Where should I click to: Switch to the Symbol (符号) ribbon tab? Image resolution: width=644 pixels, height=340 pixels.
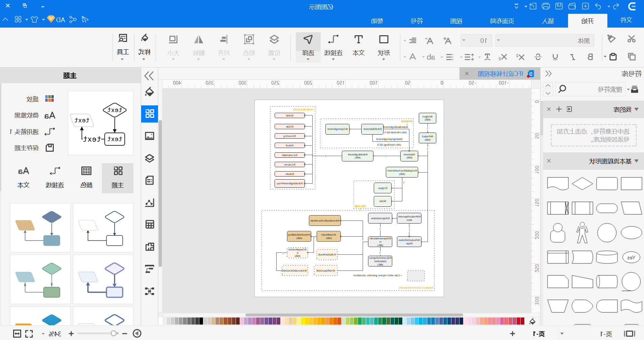pyautogui.click(x=417, y=21)
